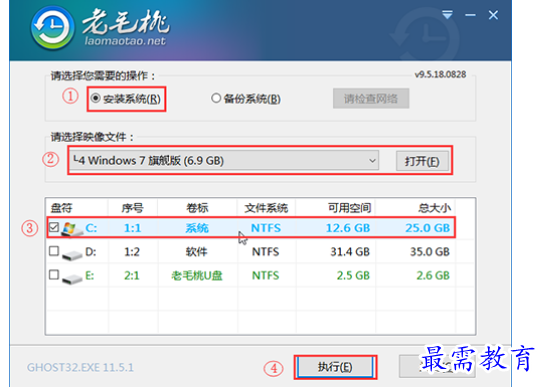Click the 序号 column header

(x=132, y=208)
